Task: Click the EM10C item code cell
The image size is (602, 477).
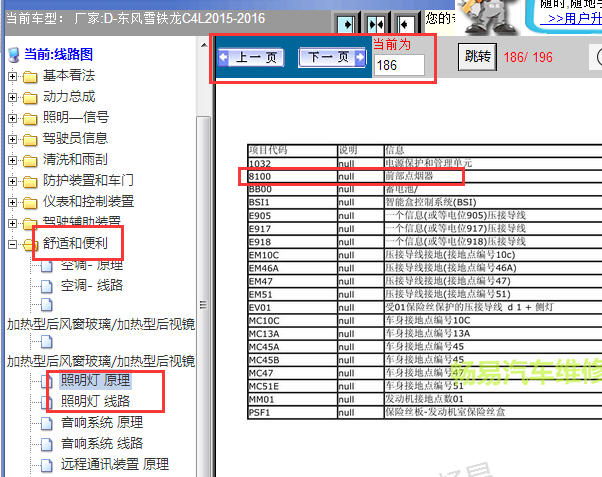Action: tap(293, 255)
